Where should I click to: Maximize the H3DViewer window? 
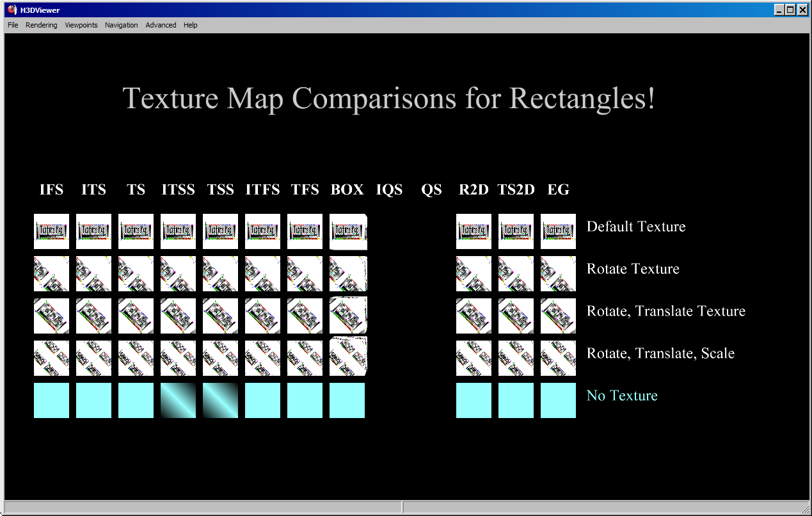(x=790, y=10)
